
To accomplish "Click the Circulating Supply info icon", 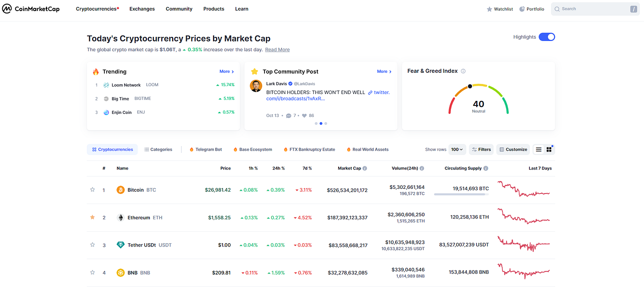I will (x=486, y=169).
